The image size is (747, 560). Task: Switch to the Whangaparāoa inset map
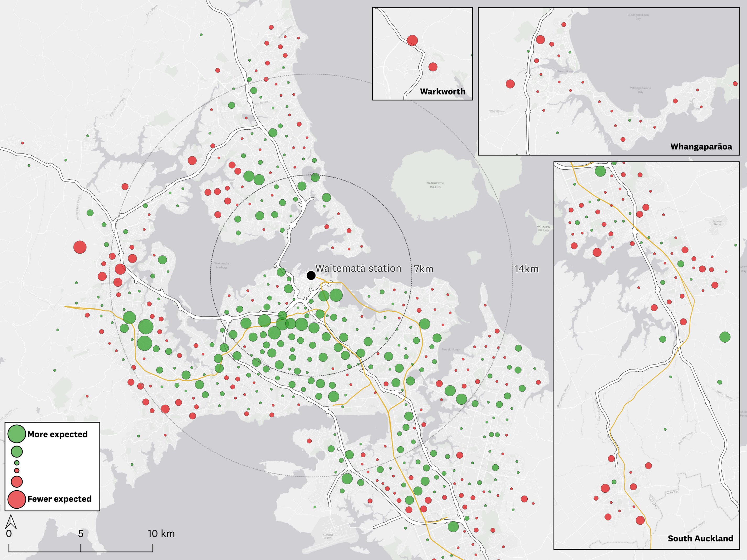(608, 78)
